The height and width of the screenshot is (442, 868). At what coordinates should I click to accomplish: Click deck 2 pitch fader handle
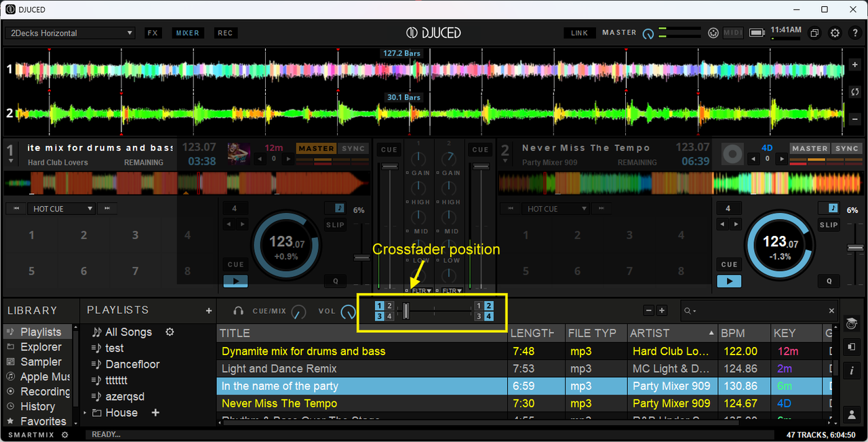click(856, 247)
